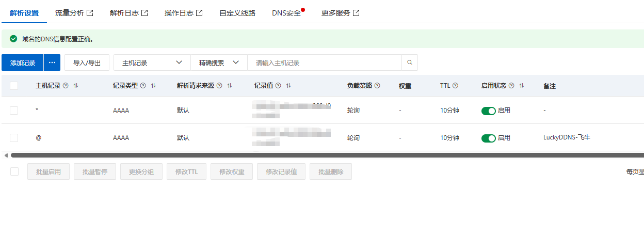Screen dimensions: 644x235
Task: Toggle 启用 switch for the @ record
Action: pos(488,138)
